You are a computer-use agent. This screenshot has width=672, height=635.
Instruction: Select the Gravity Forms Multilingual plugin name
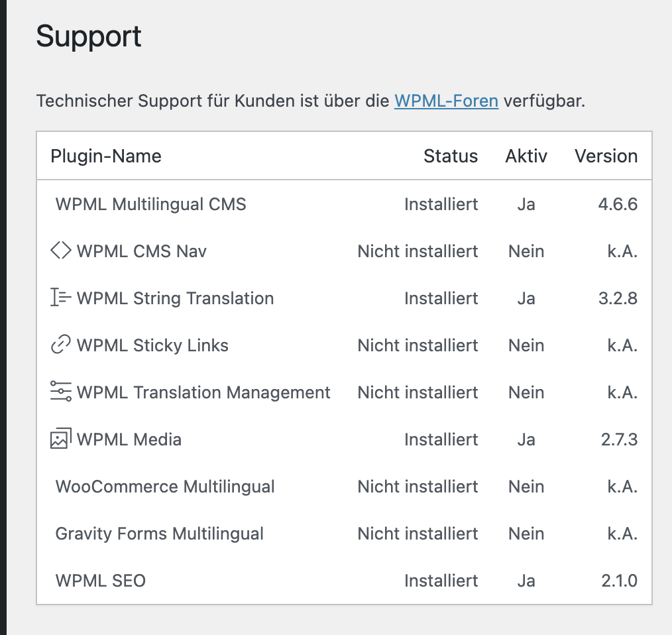pos(160,534)
